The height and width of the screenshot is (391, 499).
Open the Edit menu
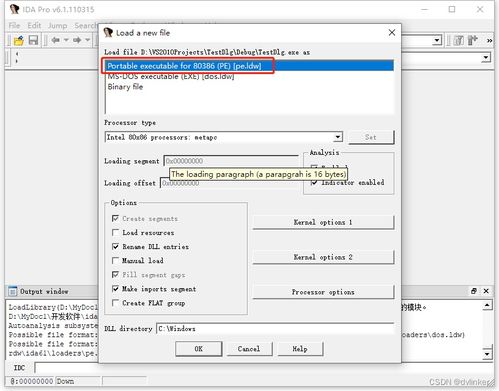click(x=34, y=26)
